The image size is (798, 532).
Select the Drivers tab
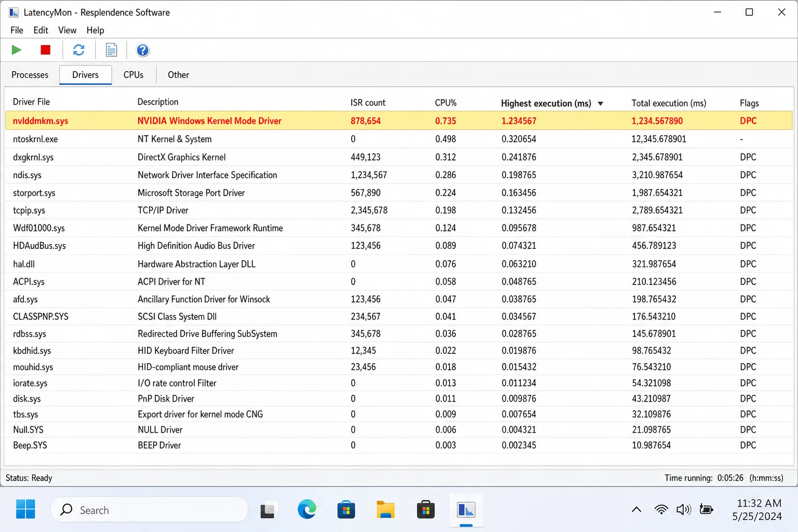click(85, 75)
